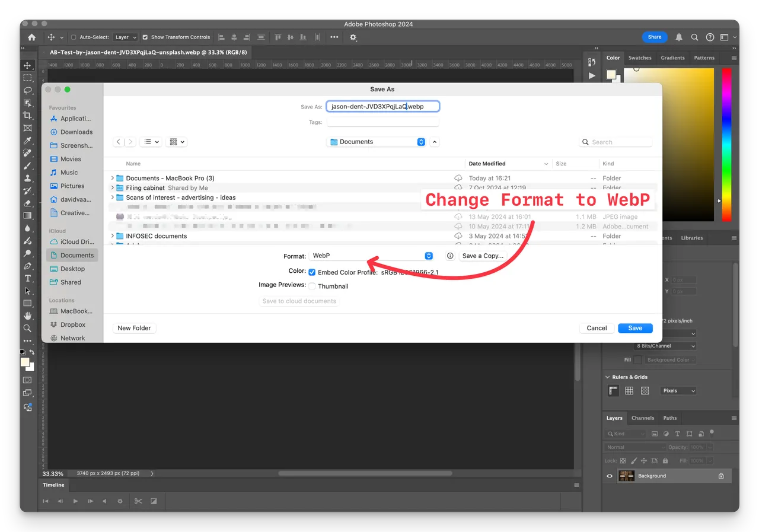Image resolution: width=759 pixels, height=532 pixels.
Task: Click Cancel in the Save As dialog
Action: (x=597, y=328)
